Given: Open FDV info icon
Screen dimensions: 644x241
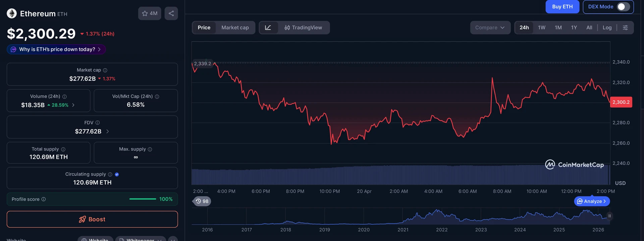Looking at the screenshot, I should [98, 123].
